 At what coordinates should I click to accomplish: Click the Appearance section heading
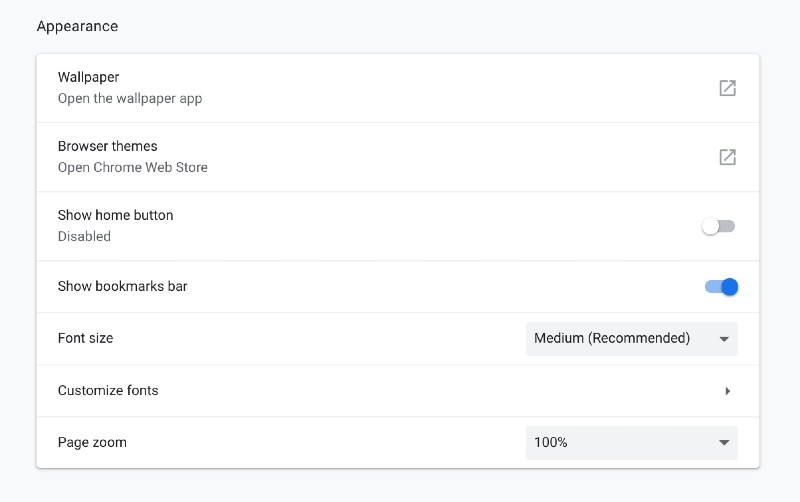click(x=78, y=26)
